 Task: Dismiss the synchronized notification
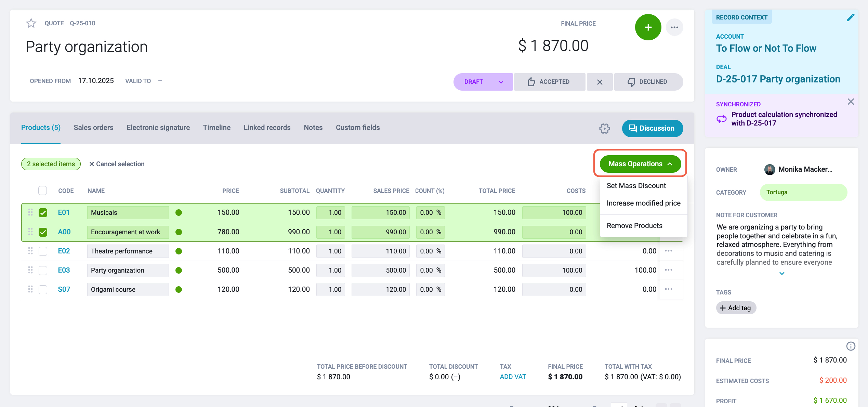tap(851, 102)
